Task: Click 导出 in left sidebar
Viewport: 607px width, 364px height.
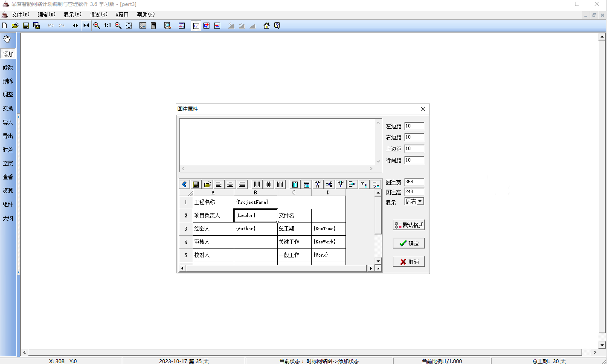Action: [x=8, y=136]
